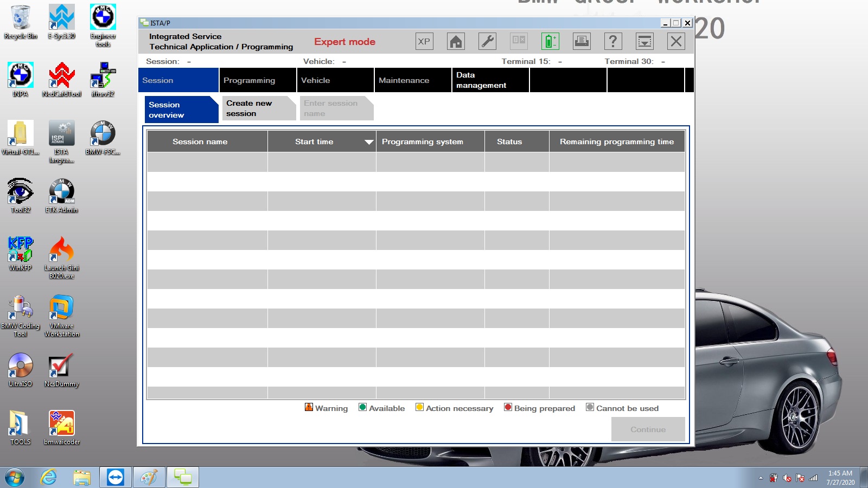Click the home icon in ISTA/P toolbar

point(456,41)
